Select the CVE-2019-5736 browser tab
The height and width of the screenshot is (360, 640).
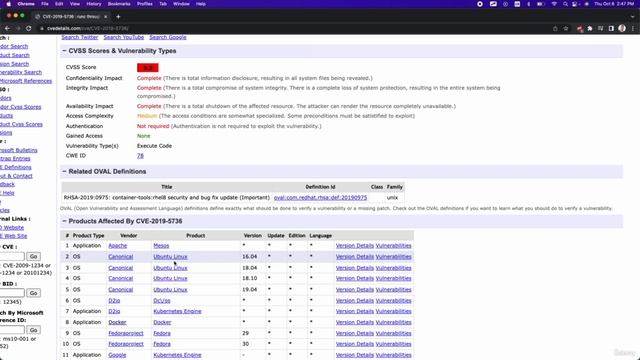(x=70, y=16)
